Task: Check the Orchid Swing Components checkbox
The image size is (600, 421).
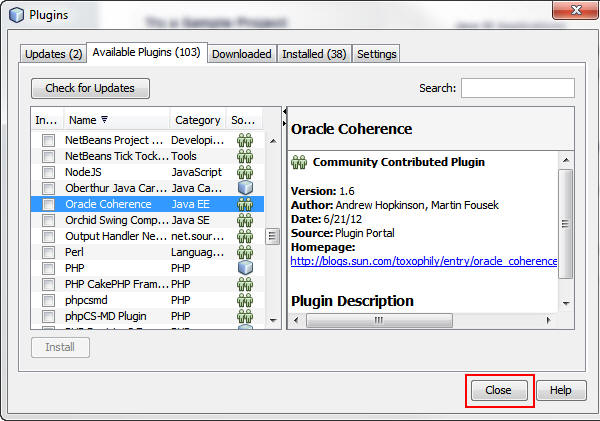Action: coord(48,220)
